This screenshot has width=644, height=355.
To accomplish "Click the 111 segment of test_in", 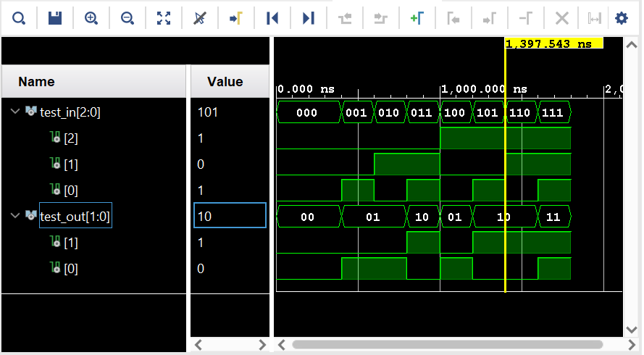I will [x=554, y=112].
